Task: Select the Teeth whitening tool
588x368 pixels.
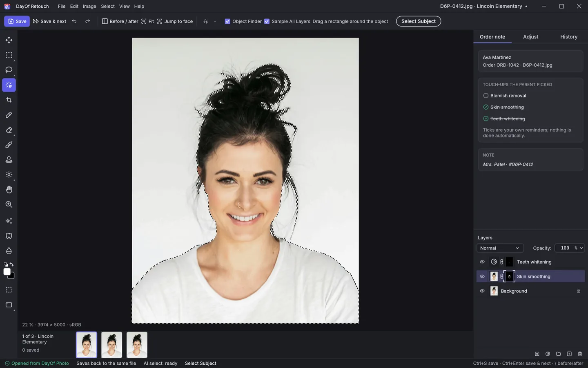Action: (x=9, y=236)
